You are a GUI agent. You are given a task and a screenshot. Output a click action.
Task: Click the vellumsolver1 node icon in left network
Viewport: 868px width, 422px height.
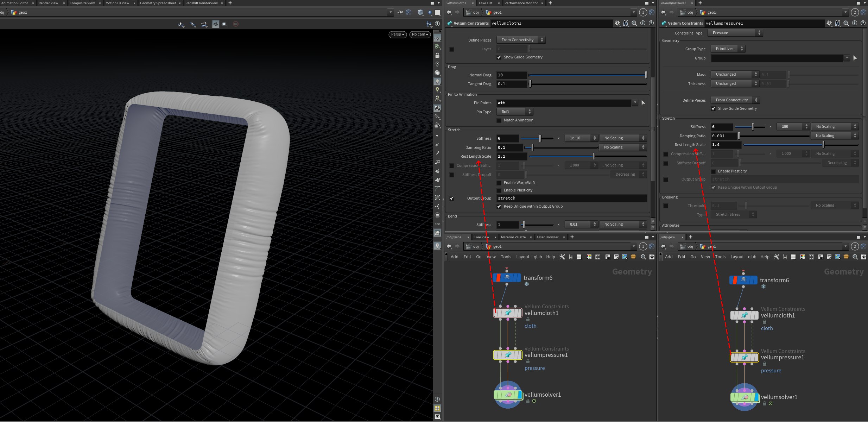coord(508,395)
